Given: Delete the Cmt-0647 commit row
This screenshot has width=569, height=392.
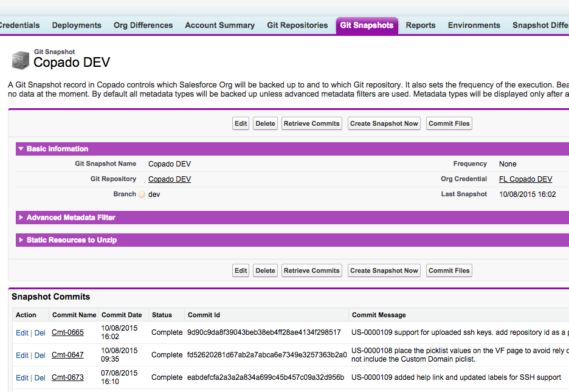Looking at the screenshot, I should pos(40,356).
